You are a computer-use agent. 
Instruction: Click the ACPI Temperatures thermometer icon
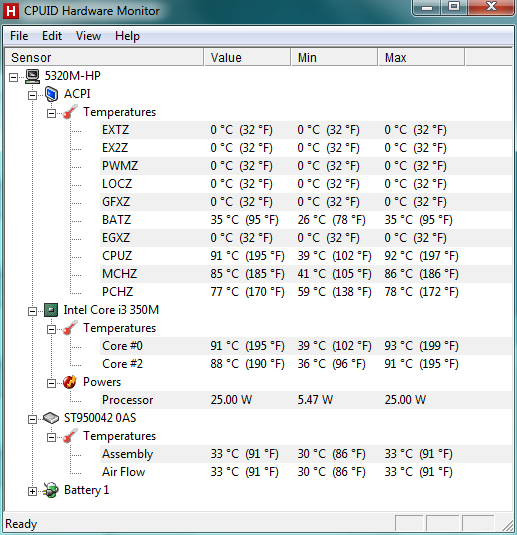(70, 112)
